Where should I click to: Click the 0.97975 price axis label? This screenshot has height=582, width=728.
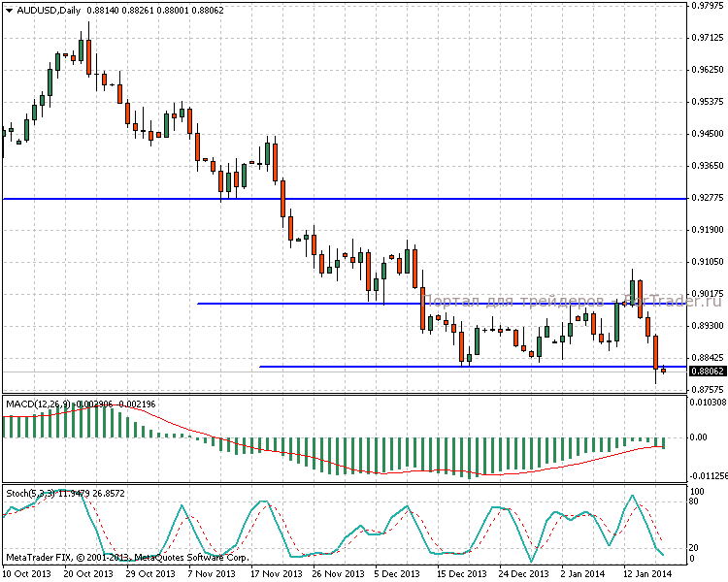706,7
